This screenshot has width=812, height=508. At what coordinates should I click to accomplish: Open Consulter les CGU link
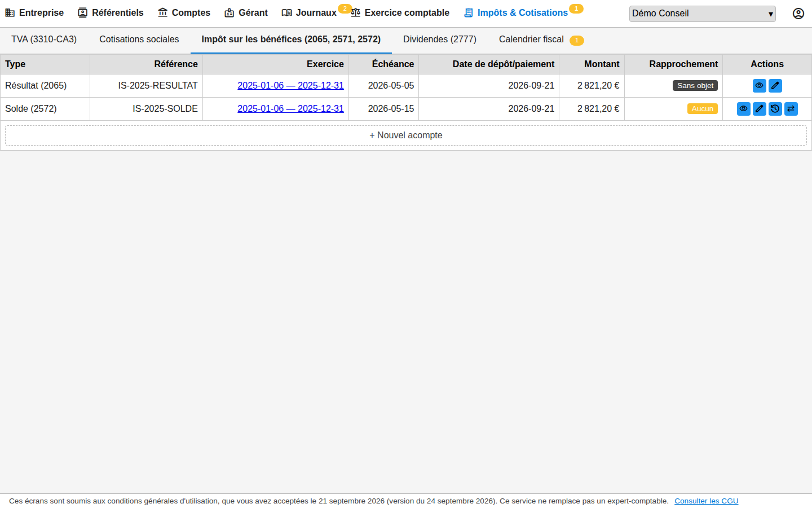(x=707, y=501)
